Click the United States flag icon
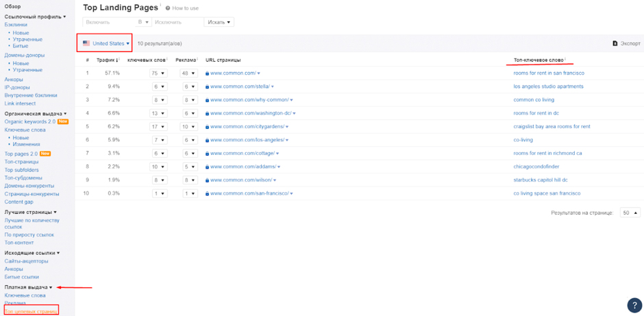The height and width of the screenshot is (316, 644). pos(86,43)
